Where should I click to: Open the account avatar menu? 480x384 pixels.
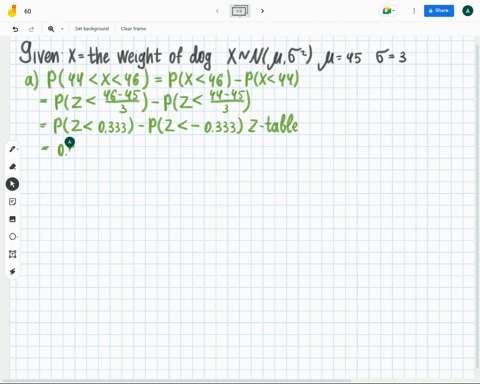pos(467,11)
